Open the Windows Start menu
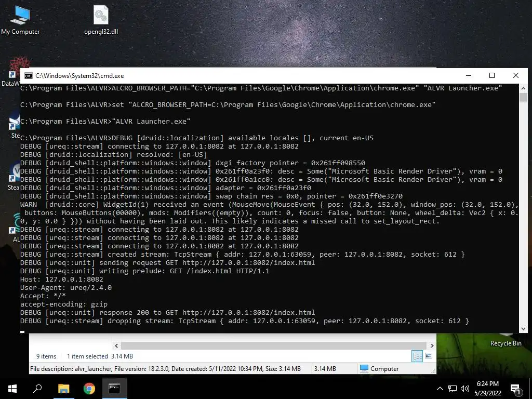Viewport: 532px width, 399px height. (x=12, y=389)
